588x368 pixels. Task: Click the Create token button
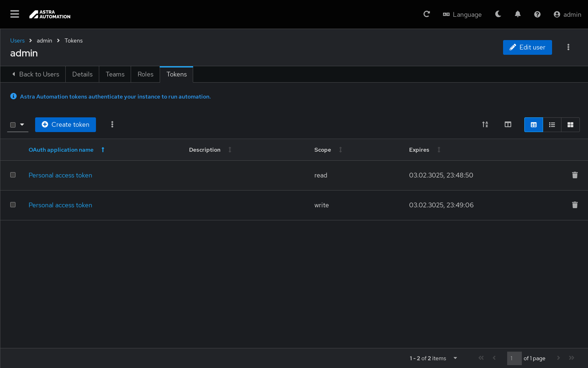(65, 125)
